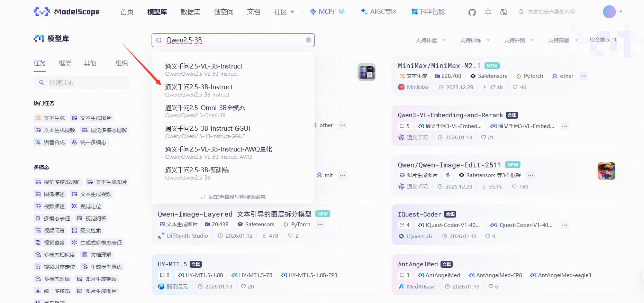Viewport: 644px width, 303px height.
Task: Select 文档理解 task tag
Action: [x=97, y=255]
